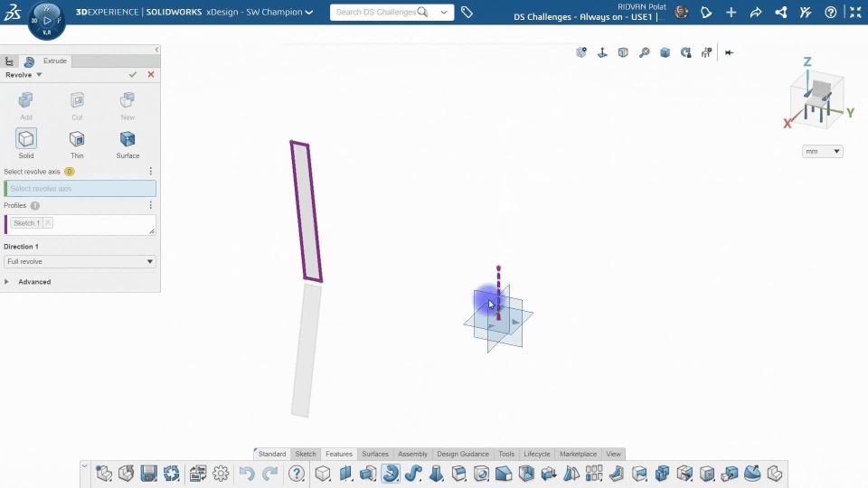Viewport: 868px width, 488px height.
Task: Select the Add boolean option
Action: coord(26,106)
